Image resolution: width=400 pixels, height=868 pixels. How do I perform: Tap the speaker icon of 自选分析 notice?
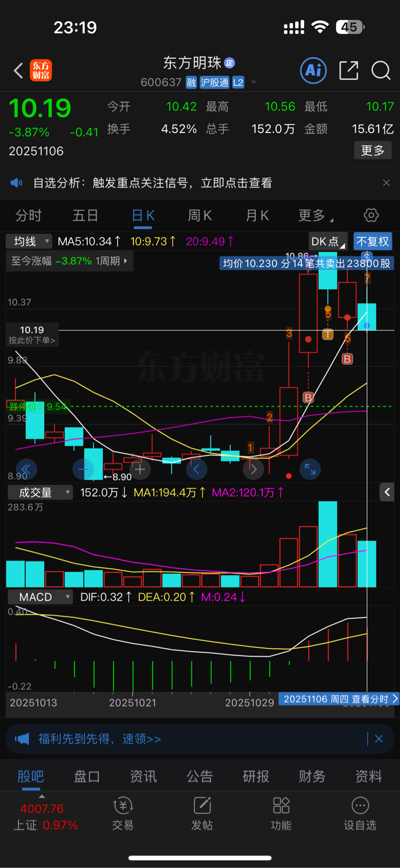(x=17, y=183)
